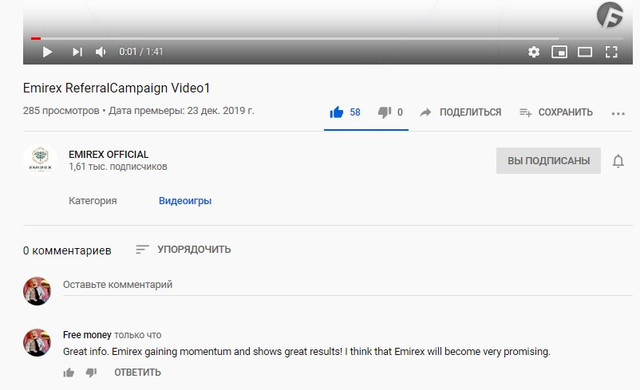
Task: Click the ВЫ ПОДПИСАНЫ subscription button
Action: pos(548,161)
